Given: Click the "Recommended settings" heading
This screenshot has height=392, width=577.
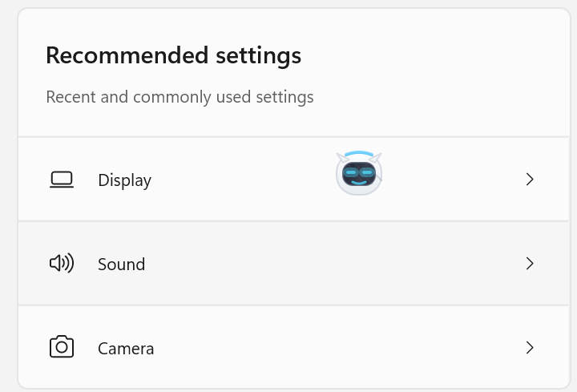Looking at the screenshot, I should [x=173, y=55].
